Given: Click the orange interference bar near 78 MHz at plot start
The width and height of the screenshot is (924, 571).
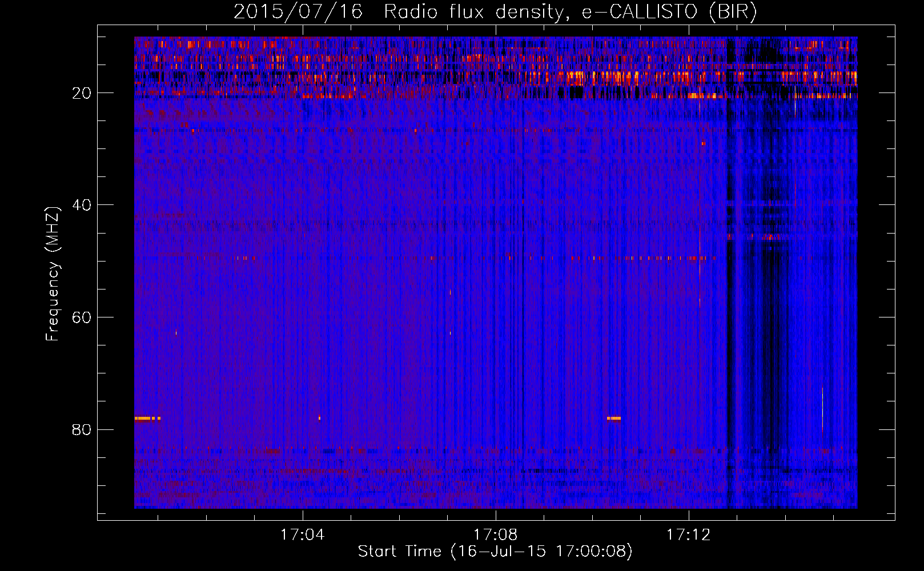Looking at the screenshot, I should point(147,419).
